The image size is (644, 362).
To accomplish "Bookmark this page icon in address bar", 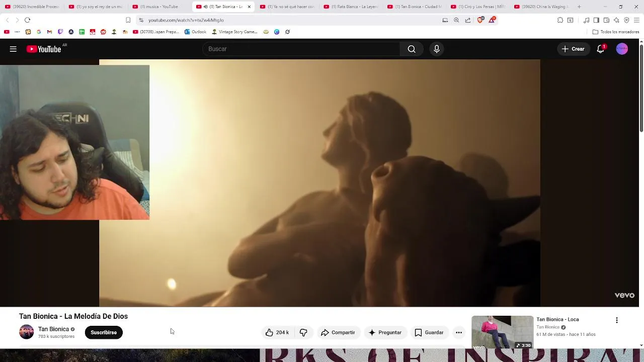I will (128, 20).
